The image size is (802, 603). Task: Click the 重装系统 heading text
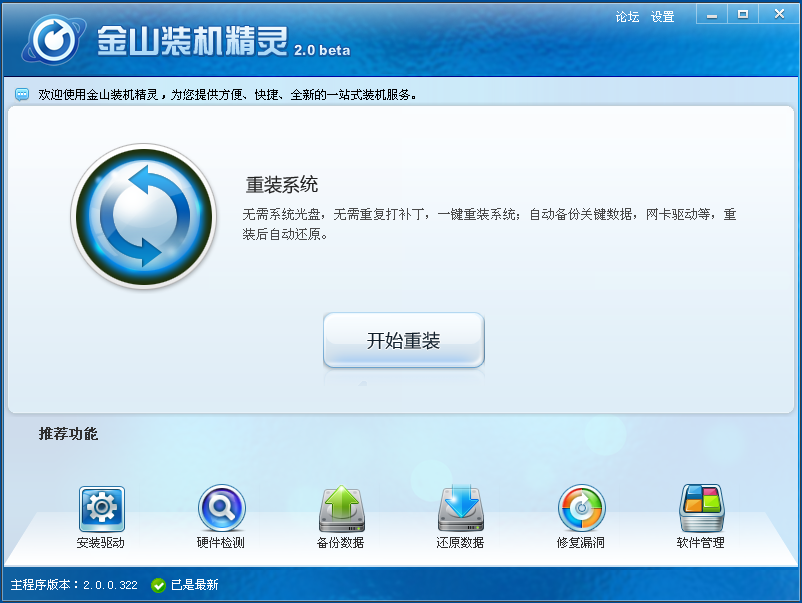pos(282,185)
